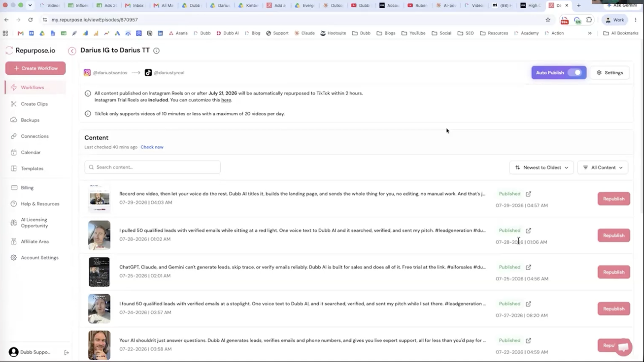Open Help & Resources
Screen dimensions: 644x362
click(40, 204)
